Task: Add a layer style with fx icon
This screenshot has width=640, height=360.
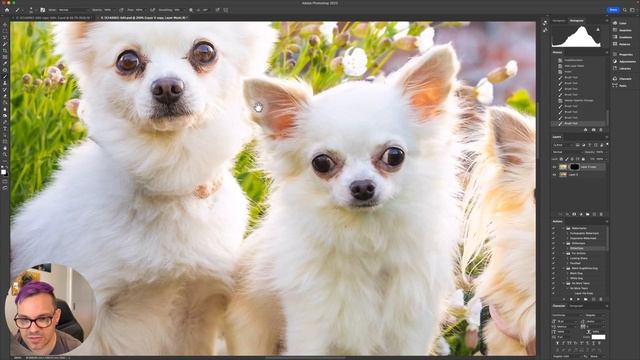Action: click(567, 214)
